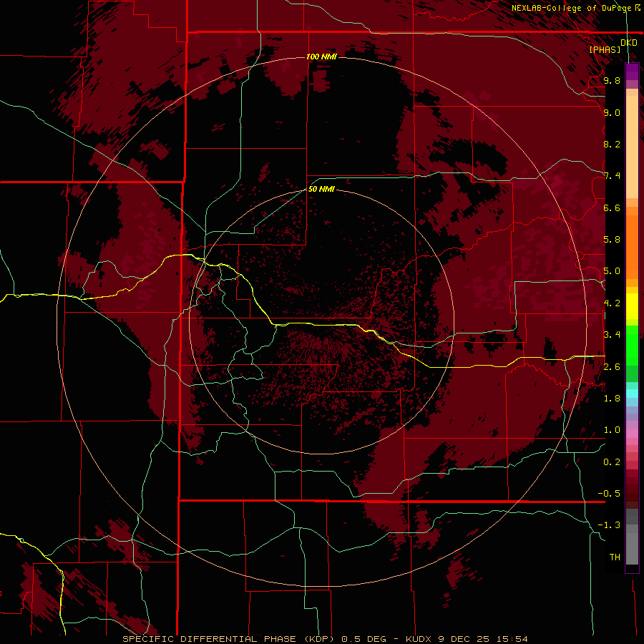Click the green segment of the color bar
The width and height of the screenshot is (644, 644).
tap(632, 349)
